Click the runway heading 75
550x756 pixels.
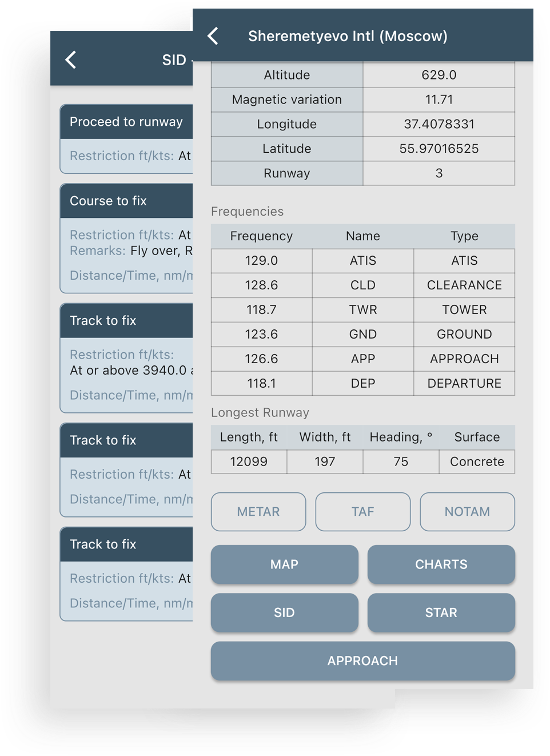click(x=401, y=462)
